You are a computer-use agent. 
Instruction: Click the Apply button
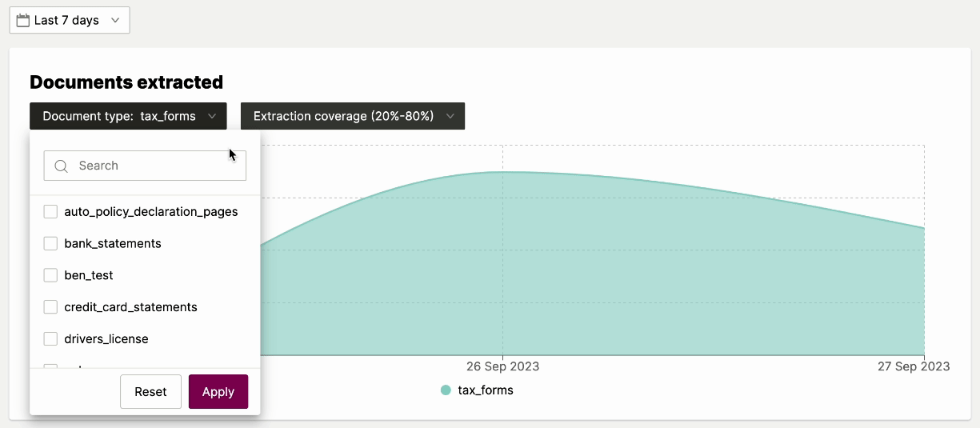pos(218,392)
